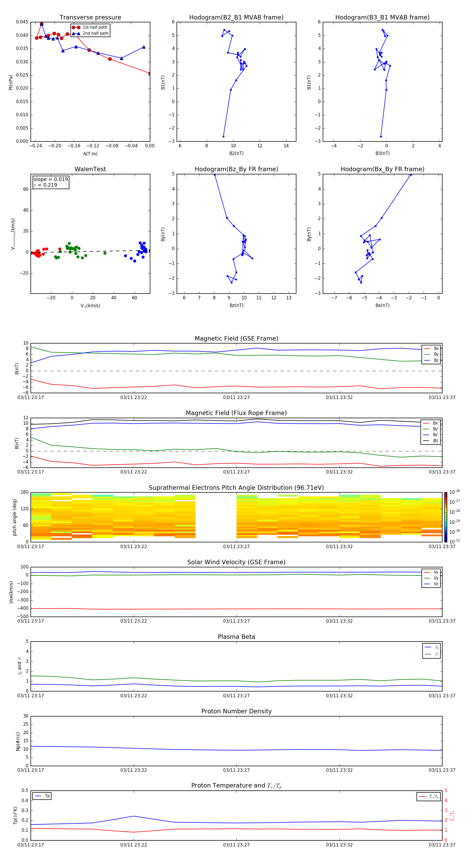Click '03/11 23:22' tick under Proton Temperature plot
Viewport: 473px width, 868px height.
click(x=134, y=845)
